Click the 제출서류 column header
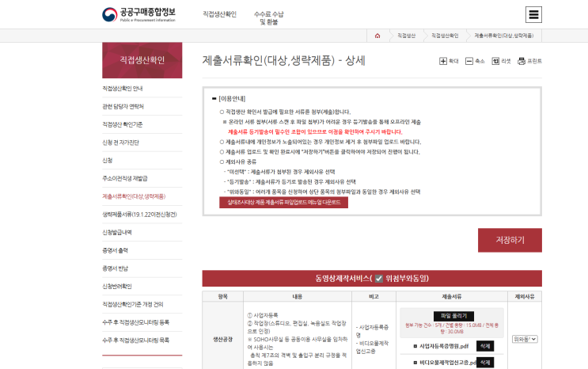 click(x=452, y=297)
